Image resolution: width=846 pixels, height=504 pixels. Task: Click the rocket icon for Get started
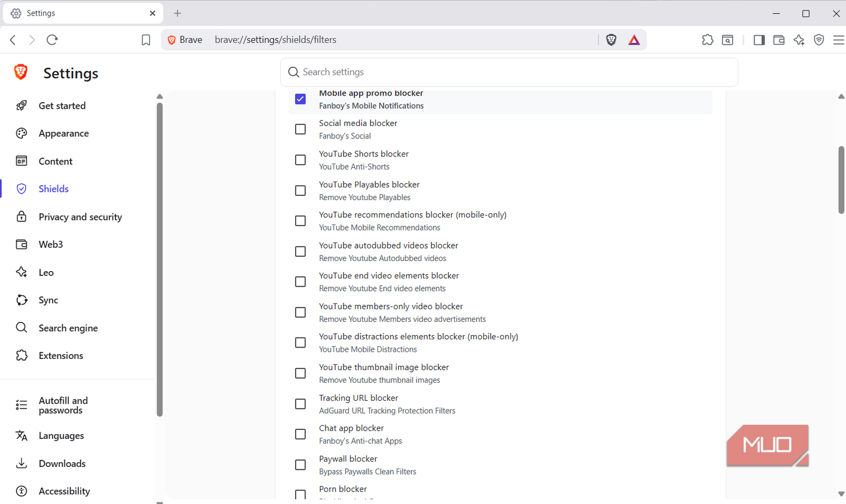click(22, 106)
